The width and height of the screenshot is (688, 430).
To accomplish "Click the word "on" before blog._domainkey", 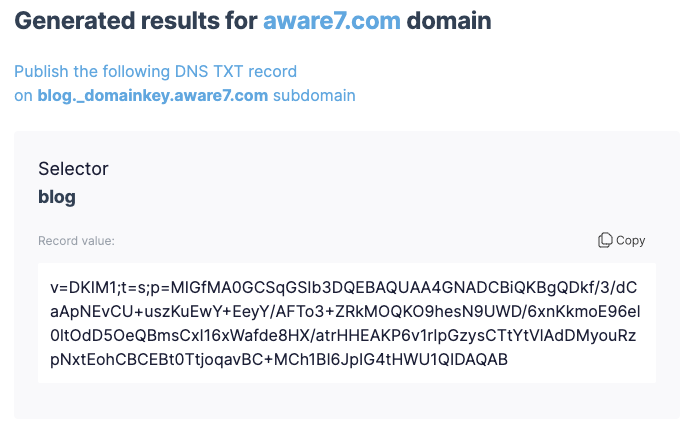I will click(23, 96).
